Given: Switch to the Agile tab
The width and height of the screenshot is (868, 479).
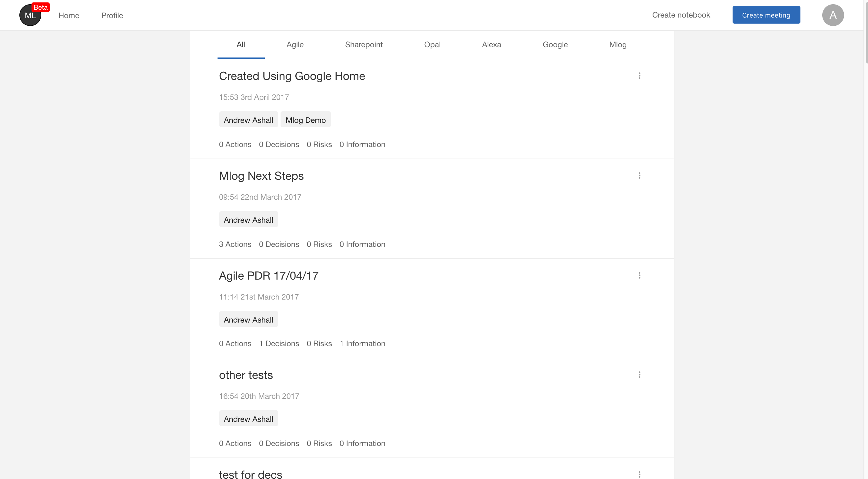Looking at the screenshot, I should click(295, 44).
